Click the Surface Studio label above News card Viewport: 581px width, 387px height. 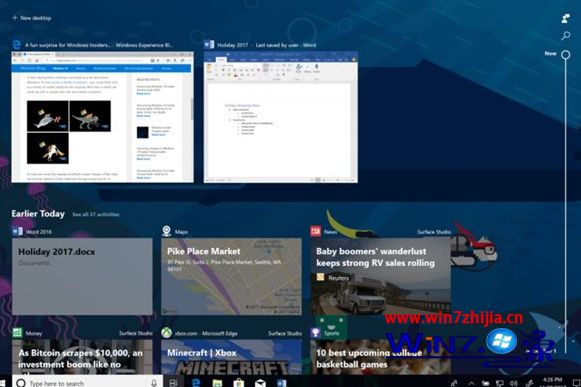point(434,232)
